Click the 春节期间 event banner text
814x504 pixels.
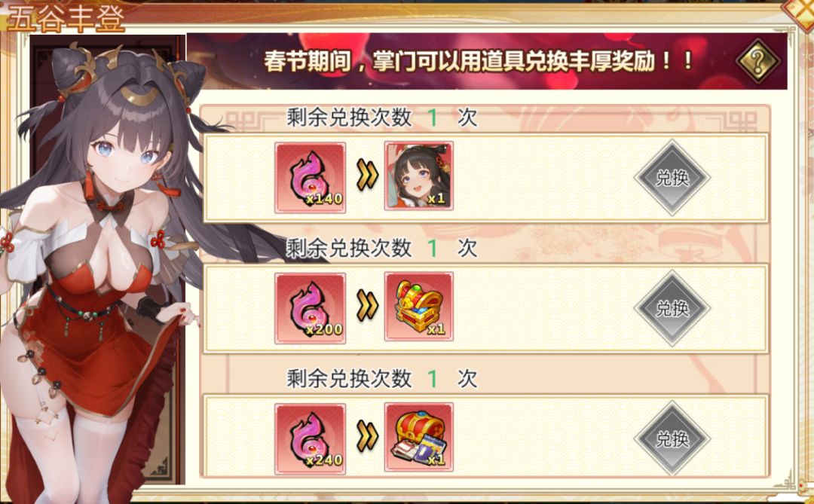pyautogui.click(x=478, y=61)
